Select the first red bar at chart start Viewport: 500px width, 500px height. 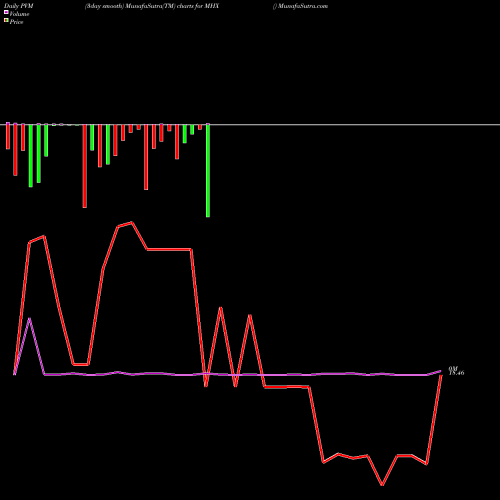8,136
